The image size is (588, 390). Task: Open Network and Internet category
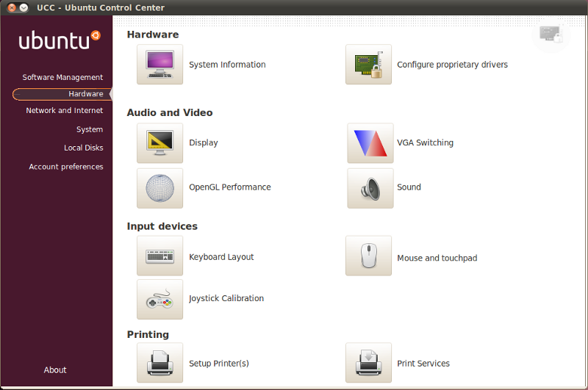point(64,110)
